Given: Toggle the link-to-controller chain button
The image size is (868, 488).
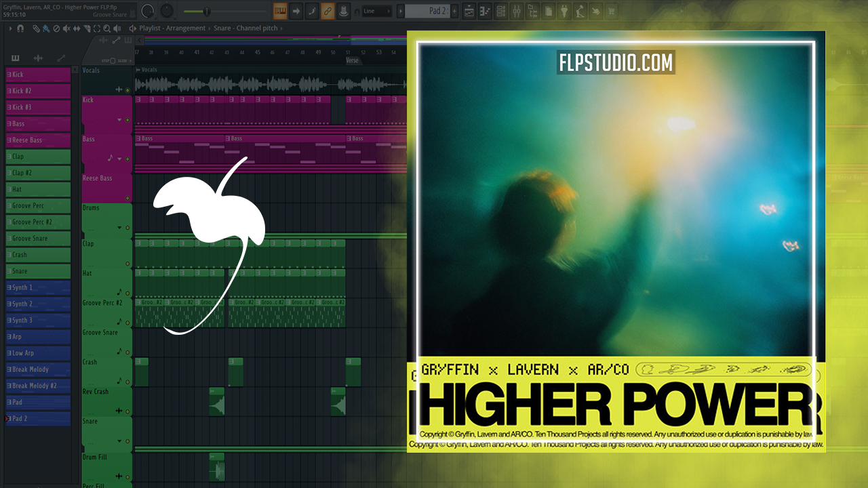Looking at the screenshot, I should 328,11.
